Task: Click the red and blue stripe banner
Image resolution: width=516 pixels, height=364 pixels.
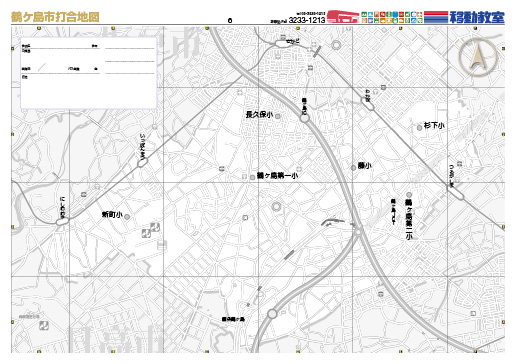Action: 436,17
